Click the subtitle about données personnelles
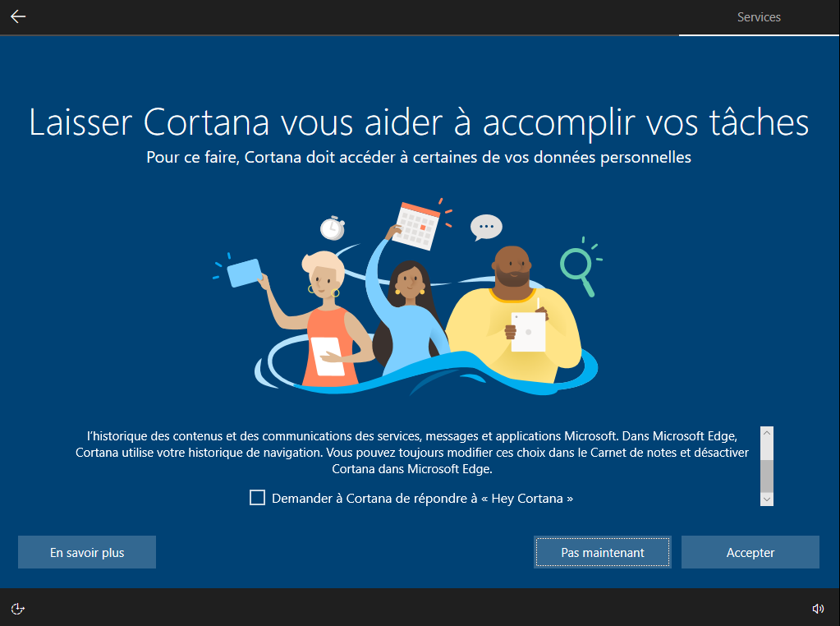 coord(419,157)
